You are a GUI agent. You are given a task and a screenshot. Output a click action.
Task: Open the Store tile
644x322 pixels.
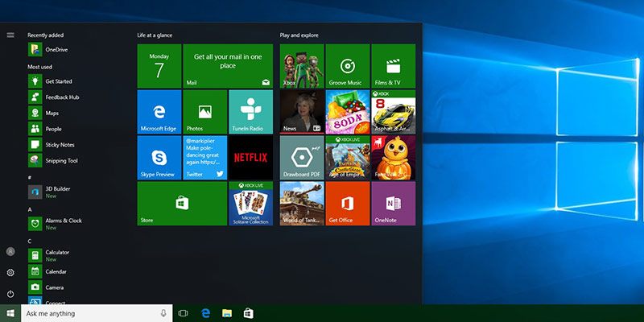coord(182,204)
